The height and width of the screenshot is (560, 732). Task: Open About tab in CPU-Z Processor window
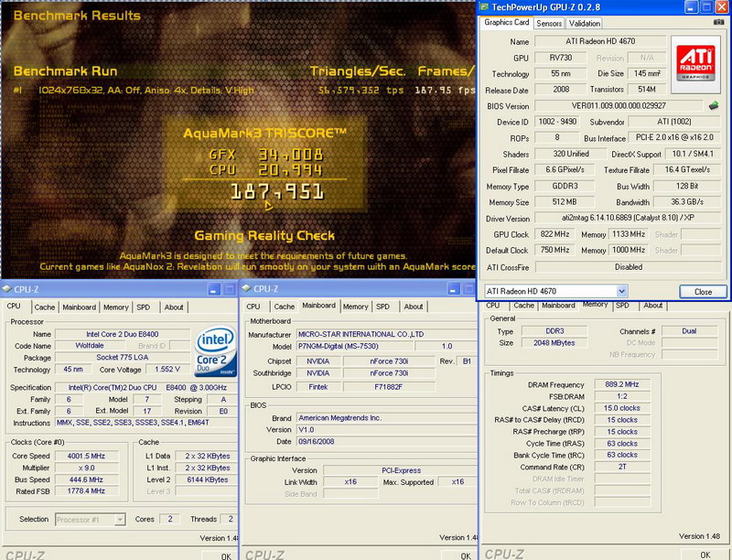click(174, 307)
